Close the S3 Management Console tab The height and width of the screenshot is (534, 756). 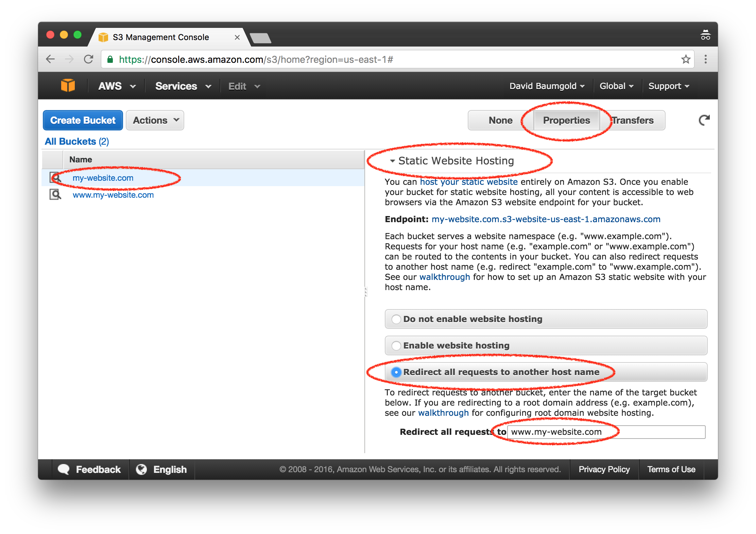[x=237, y=37]
